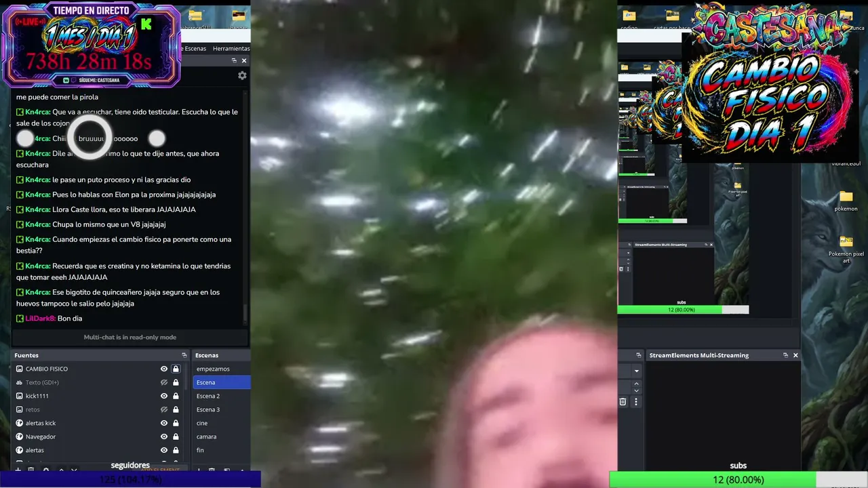Open the Pokemon pixel art desktop folder
The width and height of the screenshot is (868, 488).
(846, 249)
